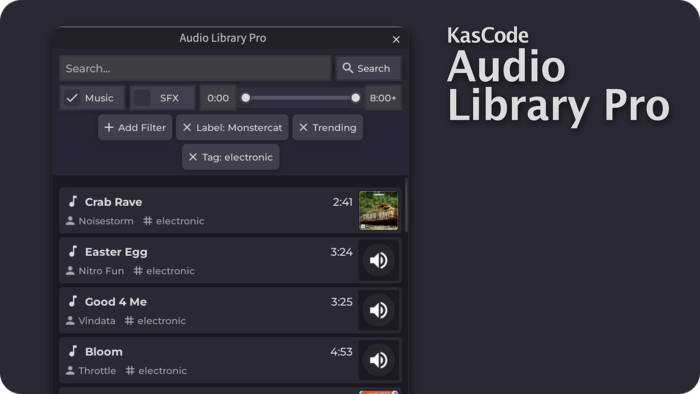Click the music note icon beside Bloom

click(x=73, y=352)
